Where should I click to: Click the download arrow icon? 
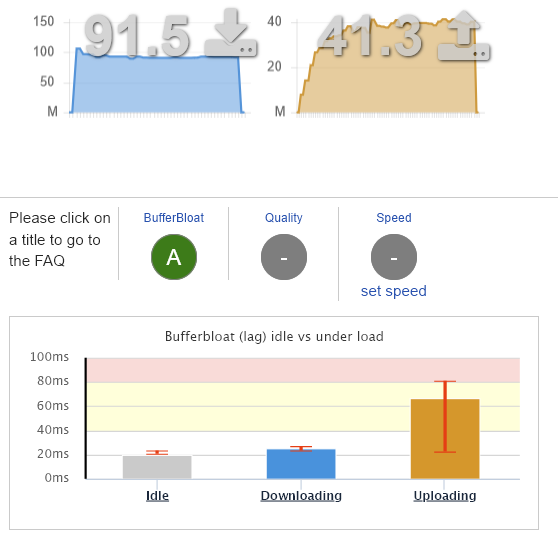tap(230, 32)
